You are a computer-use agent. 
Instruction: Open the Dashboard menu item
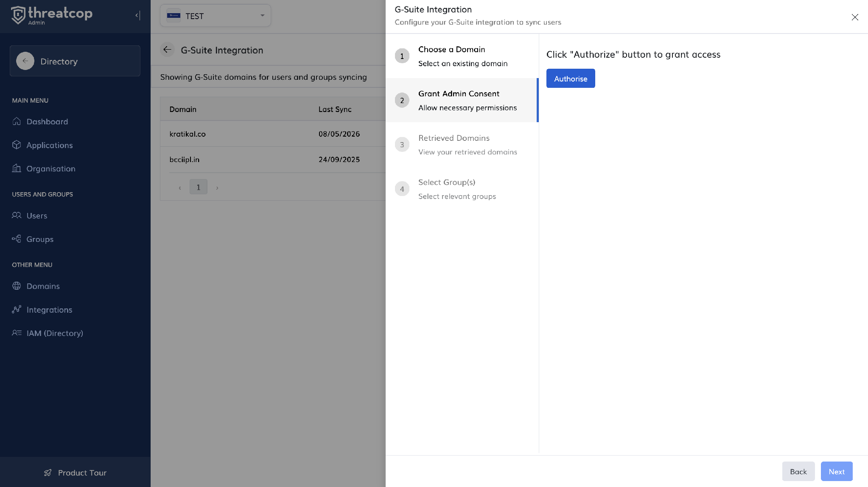point(47,122)
